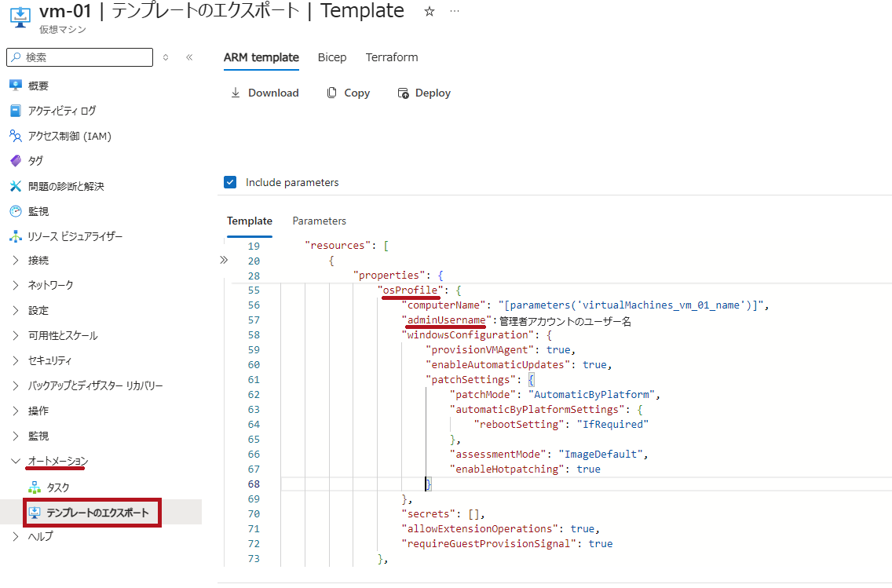Expand code panel with double arrow icon
This screenshot has width=892, height=588.
[224, 260]
